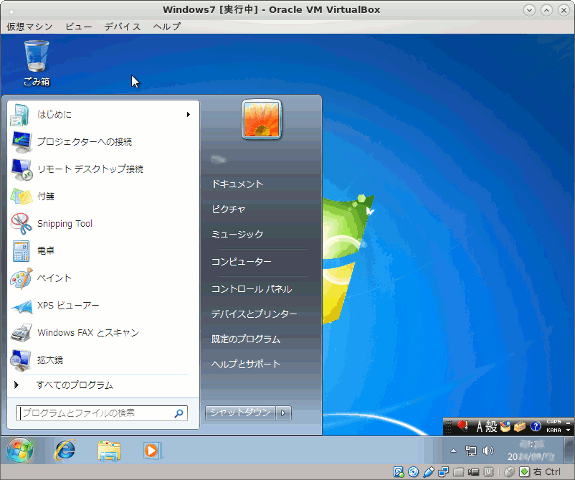
Task: Open Internet Explorer from the taskbar
Action: pyautogui.click(x=65, y=450)
